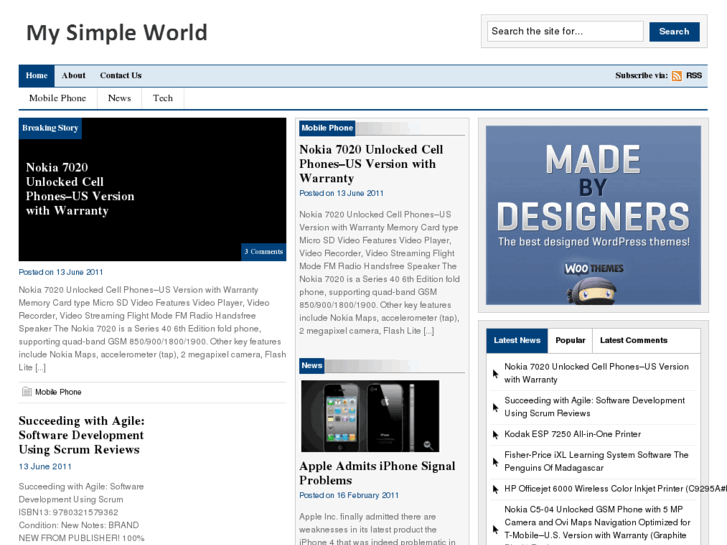Click the Mobile Phone section header label
727x545 pixels.
coord(327,128)
